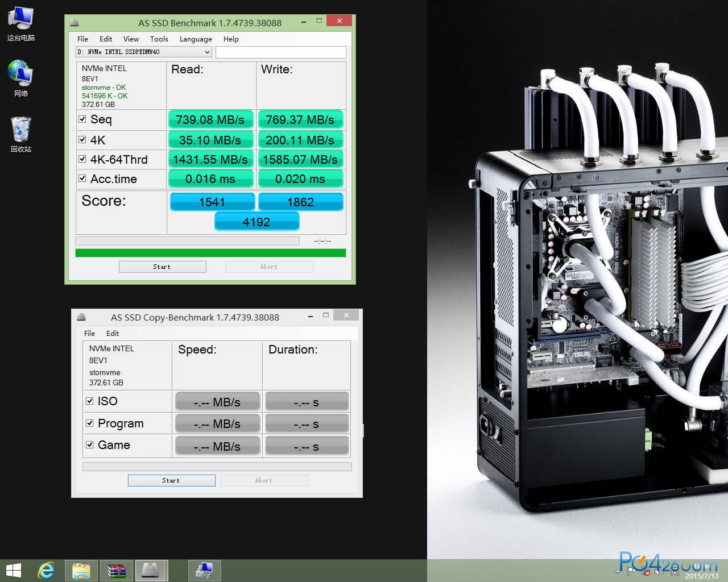Click the Seq write result 769.37 MB/s
This screenshot has height=582, width=728.
[300, 120]
